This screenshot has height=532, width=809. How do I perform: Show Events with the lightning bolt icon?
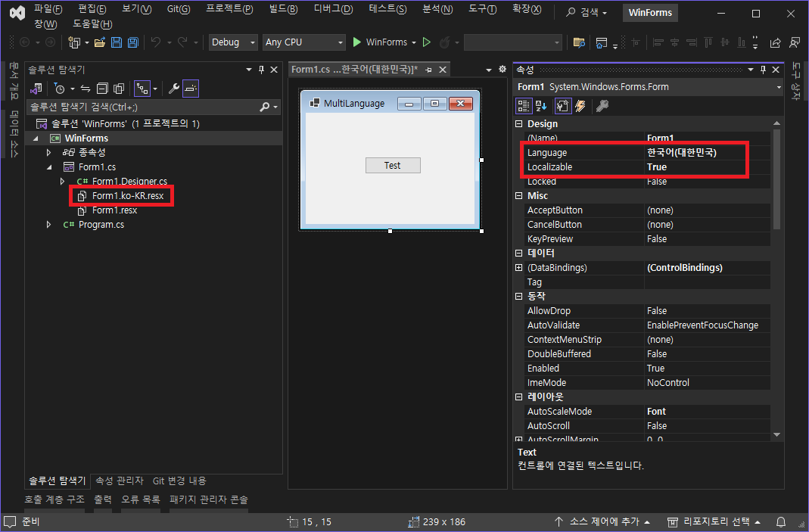pyautogui.click(x=580, y=106)
